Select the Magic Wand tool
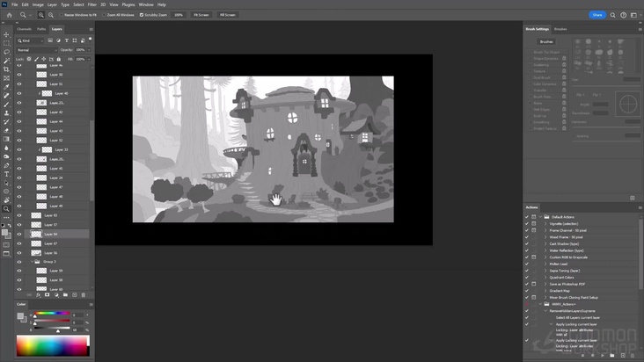644x362 pixels. tap(6, 61)
